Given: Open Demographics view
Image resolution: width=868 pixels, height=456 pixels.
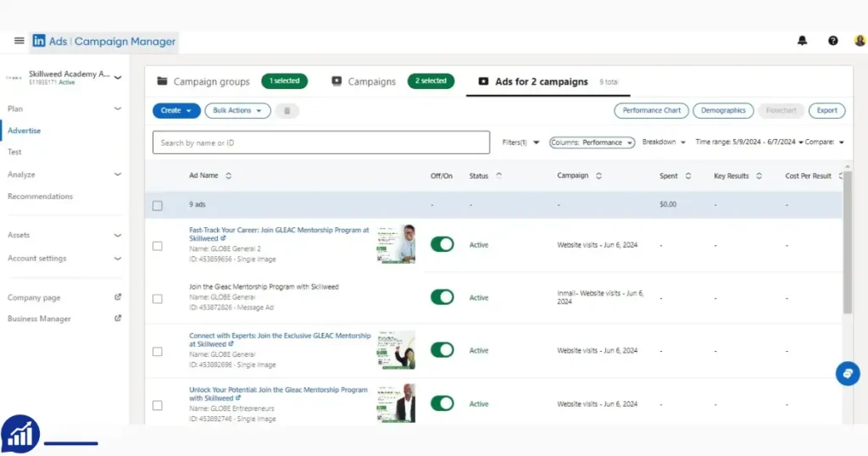Looking at the screenshot, I should click(723, 111).
